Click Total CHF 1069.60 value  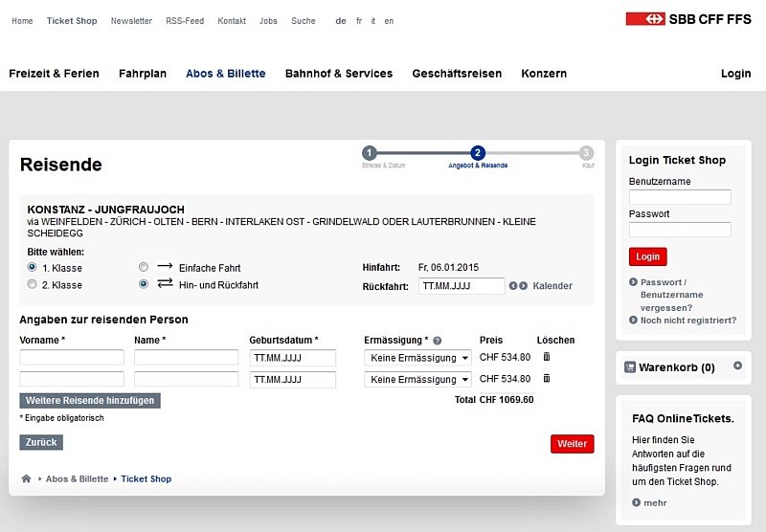[507, 400]
